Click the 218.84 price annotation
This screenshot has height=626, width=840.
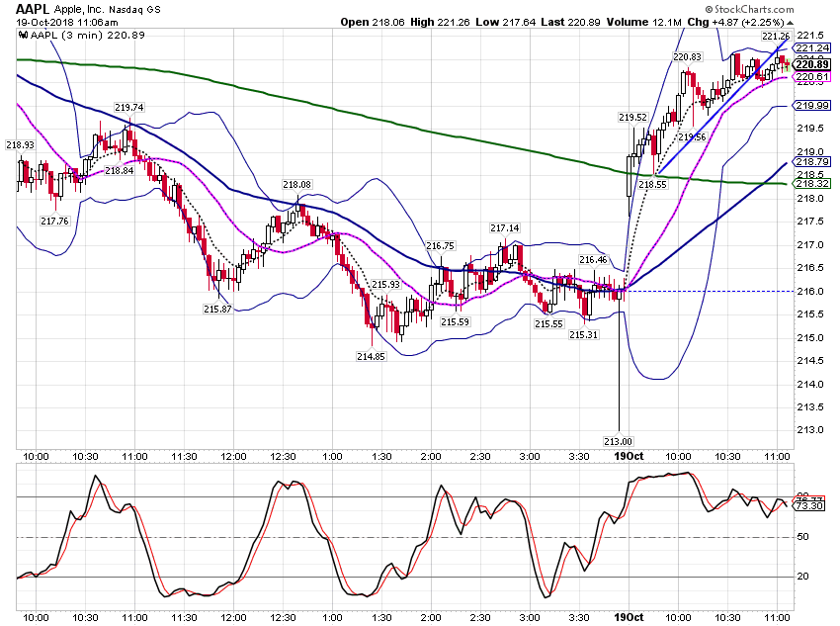(x=119, y=171)
